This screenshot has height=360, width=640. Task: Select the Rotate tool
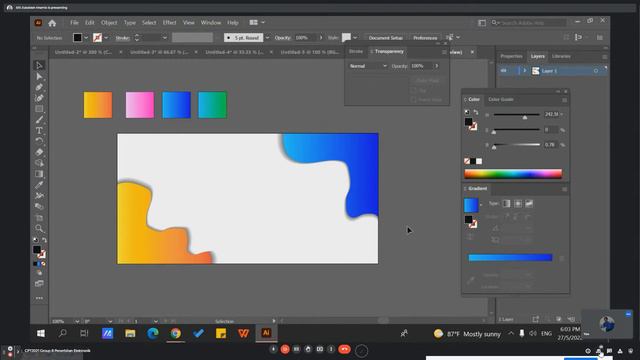click(x=39, y=141)
